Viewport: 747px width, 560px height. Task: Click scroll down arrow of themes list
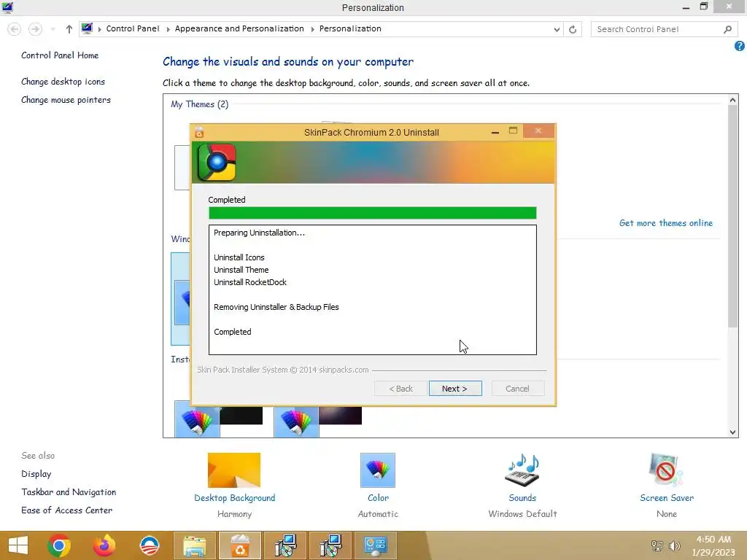click(732, 432)
